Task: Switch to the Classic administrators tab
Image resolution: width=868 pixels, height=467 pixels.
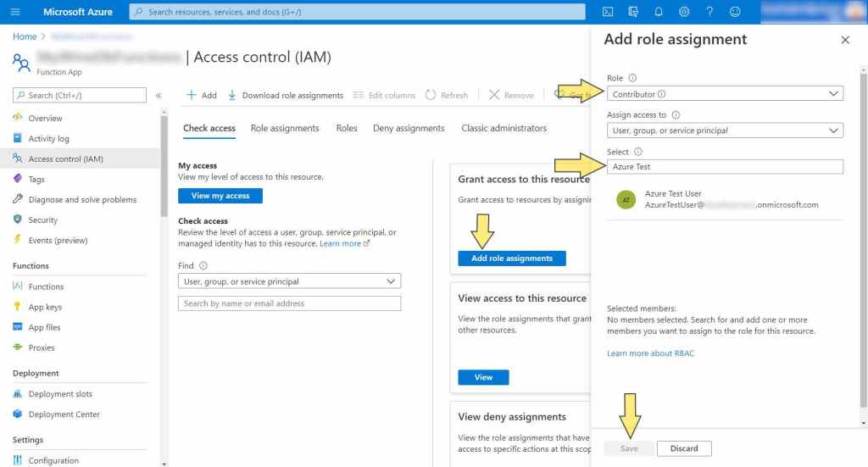Action: (504, 128)
